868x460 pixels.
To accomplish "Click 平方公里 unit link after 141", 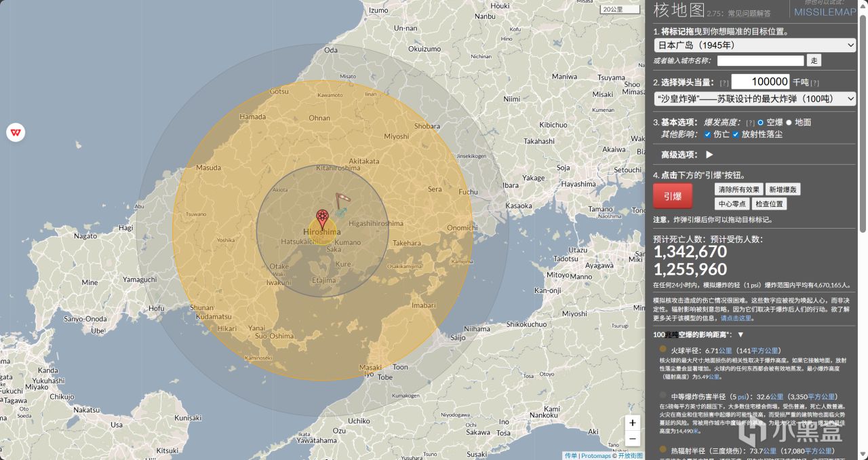I will click(765, 351).
